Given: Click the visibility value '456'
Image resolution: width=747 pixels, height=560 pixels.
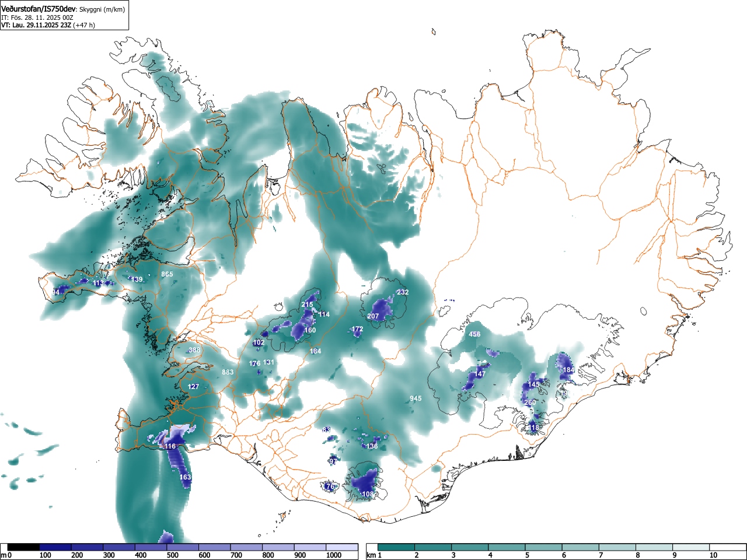Looking at the screenshot, I should (x=475, y=334).
